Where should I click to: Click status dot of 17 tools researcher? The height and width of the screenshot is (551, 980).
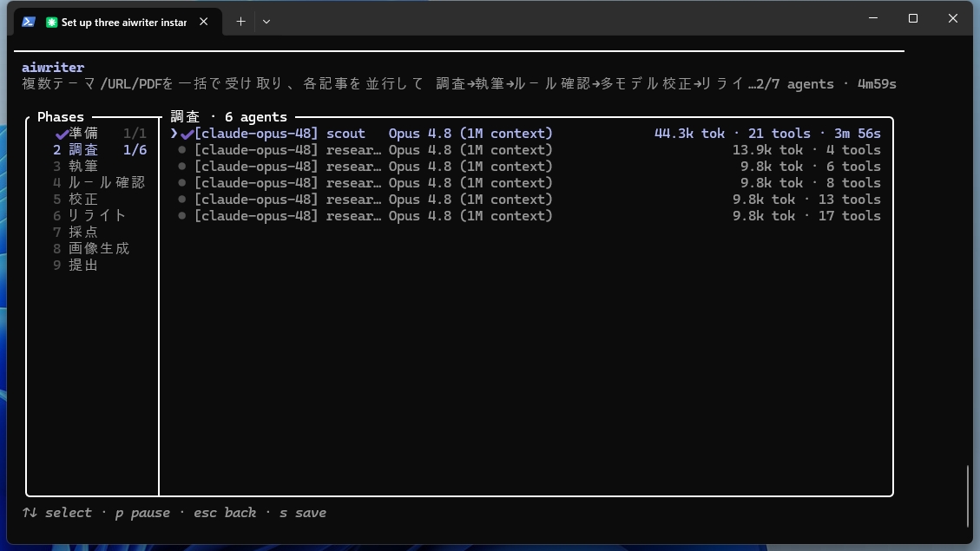tap(182, 215)
